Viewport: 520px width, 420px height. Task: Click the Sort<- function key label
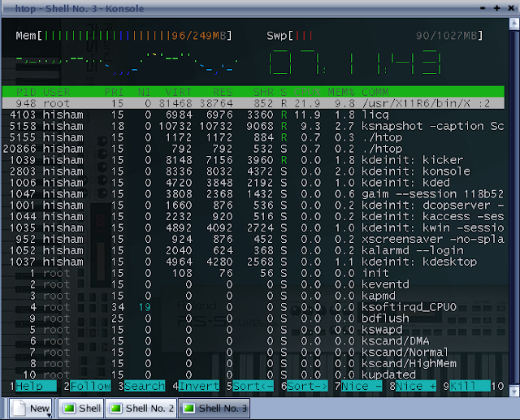point(253,386)
